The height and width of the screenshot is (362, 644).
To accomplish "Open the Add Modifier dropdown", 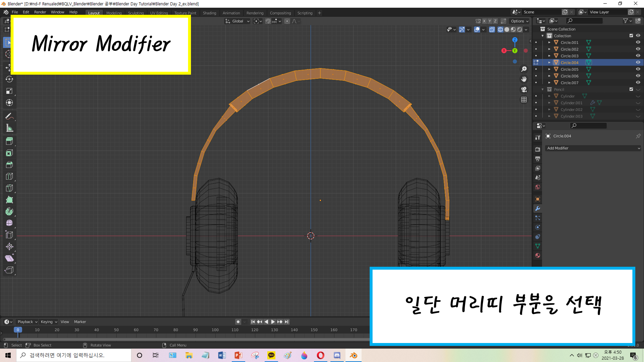I will tap(593, 148).
